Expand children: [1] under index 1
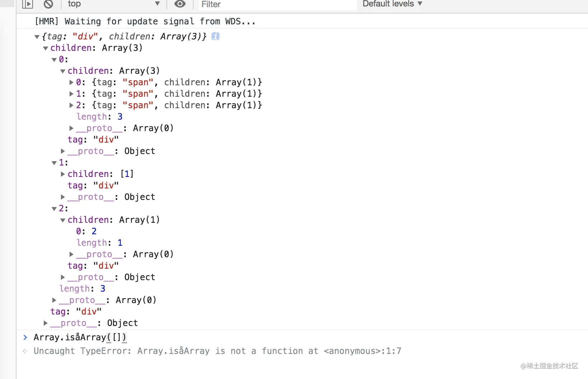Image resolution: width=588 pixels, height=379 pixels. [63, 174]
